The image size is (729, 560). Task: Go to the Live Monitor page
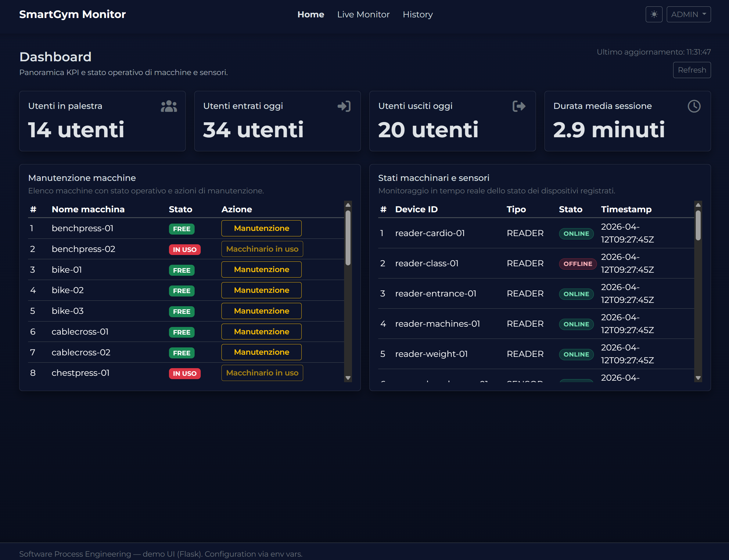363,14
